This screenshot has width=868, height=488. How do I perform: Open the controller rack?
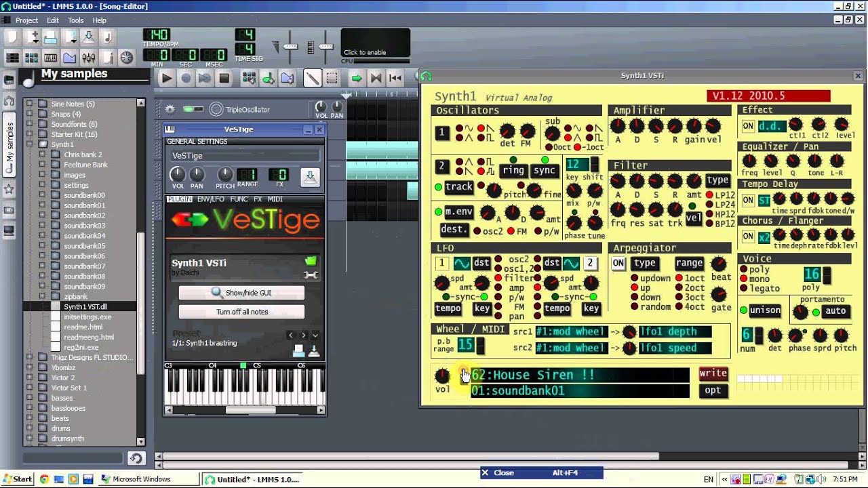pos(126,58)
